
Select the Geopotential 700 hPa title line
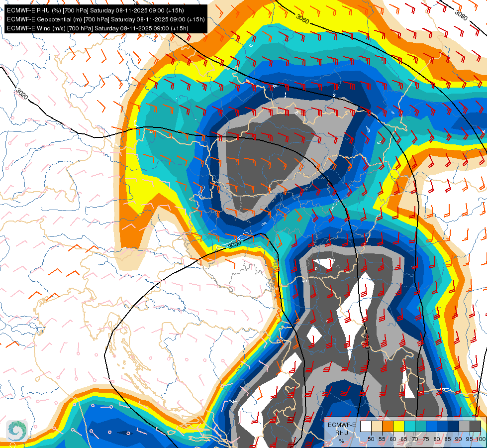click(x=105, y=19)
